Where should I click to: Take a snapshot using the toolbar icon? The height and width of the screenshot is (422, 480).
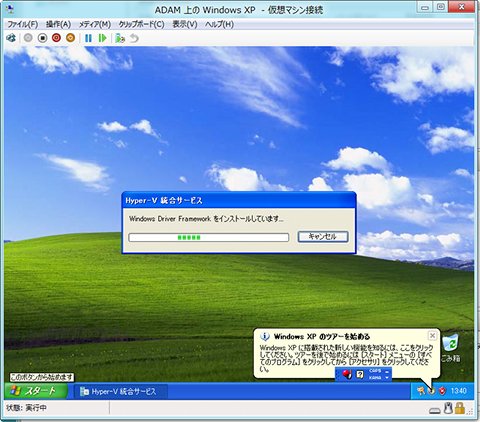(x=120, y=38)
